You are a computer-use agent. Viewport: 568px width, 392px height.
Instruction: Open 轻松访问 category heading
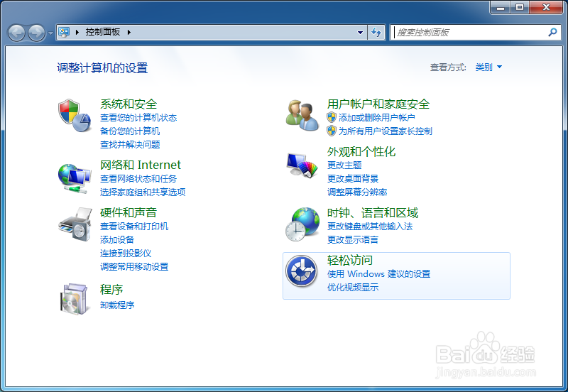[349, 260]
